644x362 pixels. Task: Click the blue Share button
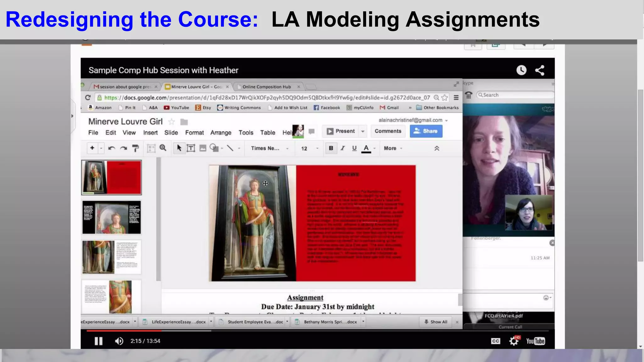pyautogui.click(x=426, y=131)
